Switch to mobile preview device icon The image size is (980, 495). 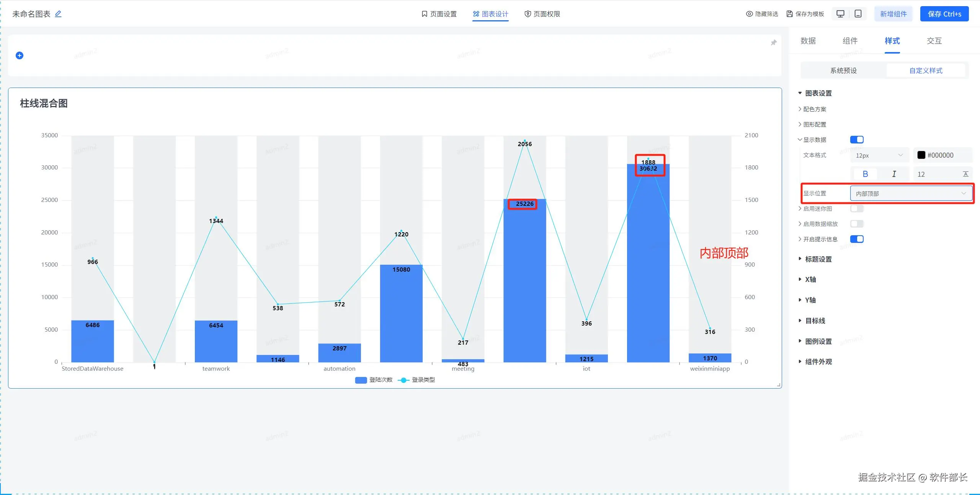(x=858, y=14)
